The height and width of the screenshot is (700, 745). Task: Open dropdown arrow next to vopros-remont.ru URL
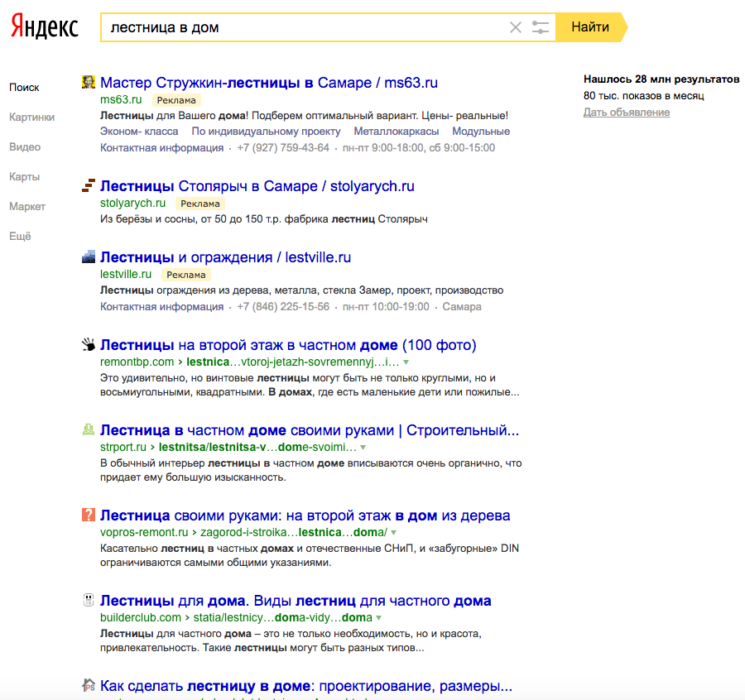pyautogui.click(x=393, y=533)
